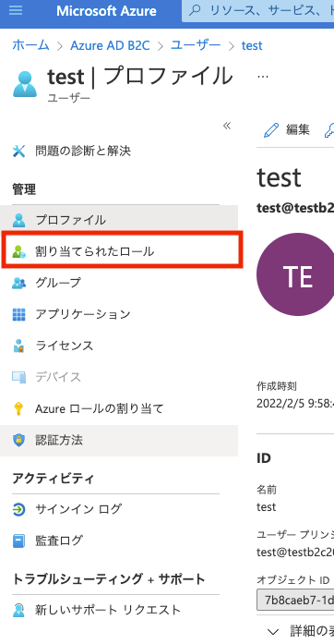Click the test@testb2 email text
Viewport: 334px width, 644px height.
pos(295,208)
